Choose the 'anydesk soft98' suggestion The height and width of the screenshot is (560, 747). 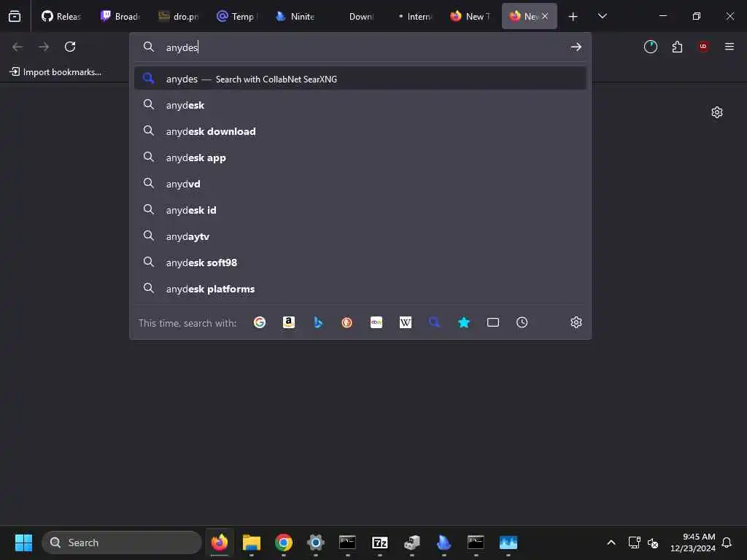(360, 262)
